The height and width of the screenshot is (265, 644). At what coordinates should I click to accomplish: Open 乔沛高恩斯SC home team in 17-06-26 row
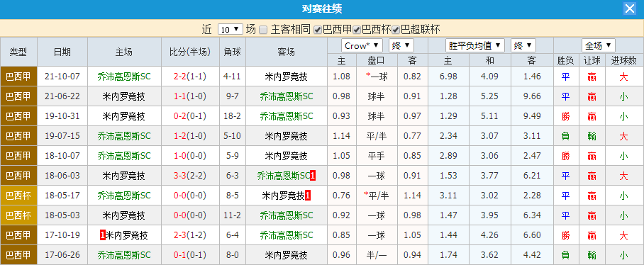click(124, 255)
